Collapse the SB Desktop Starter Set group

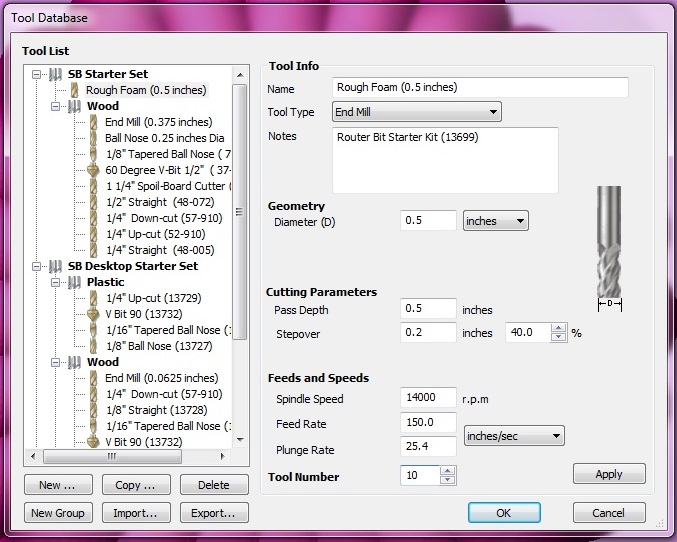coord(37,266)
